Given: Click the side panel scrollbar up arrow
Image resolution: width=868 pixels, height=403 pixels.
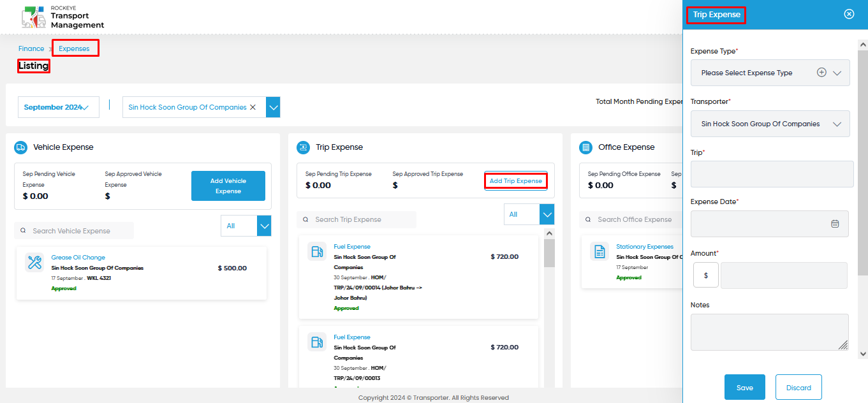Looking at the screenshot, I should click(863, 45).
